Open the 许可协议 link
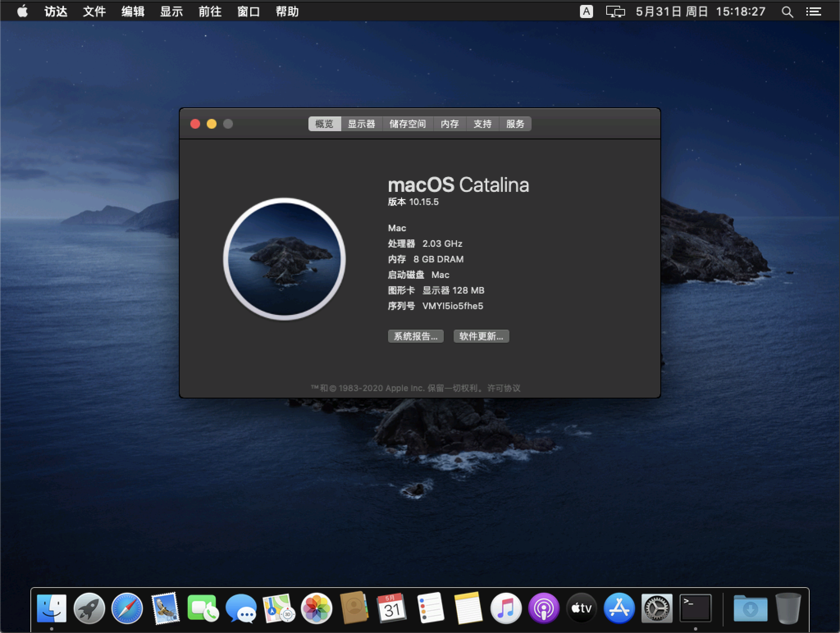Viewport: 840px width, 633px height. [x=504, y=388]
